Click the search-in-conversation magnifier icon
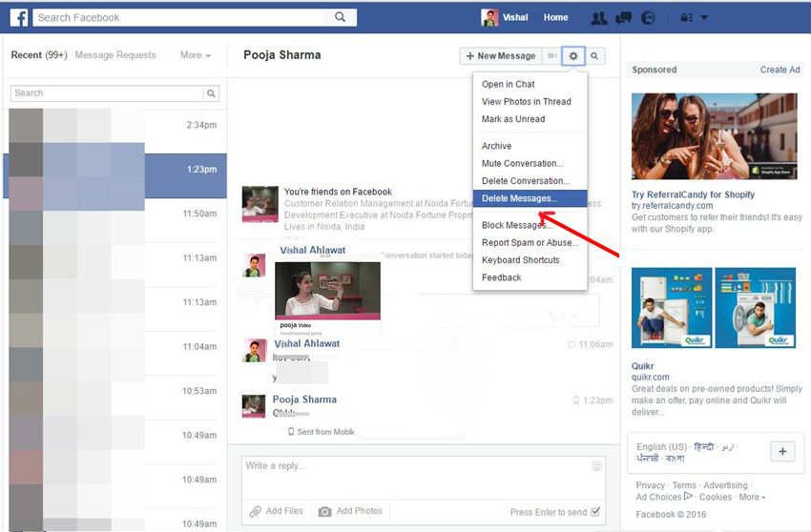 [594, 56]
